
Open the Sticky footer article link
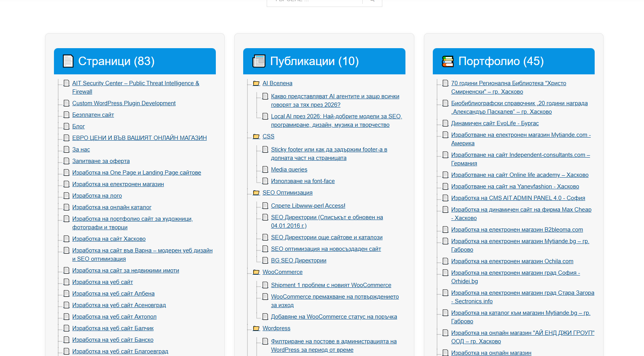[x=329, y=154]
